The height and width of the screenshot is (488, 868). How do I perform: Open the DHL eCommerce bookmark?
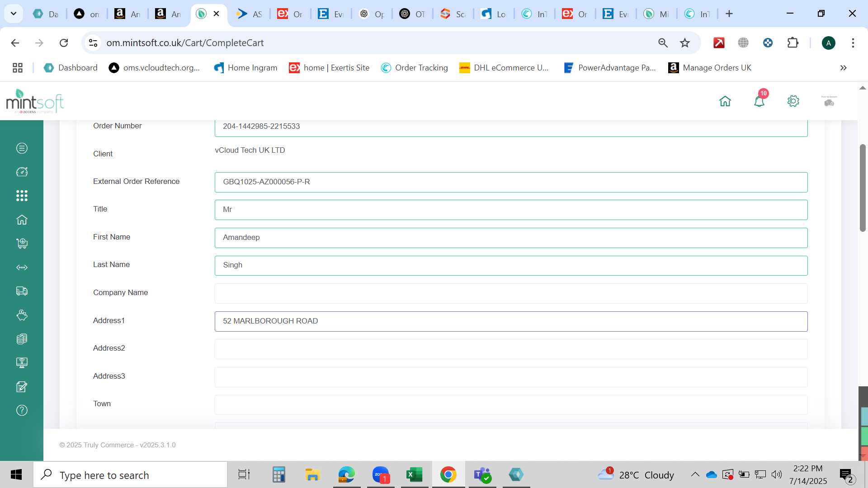[504, 68]
